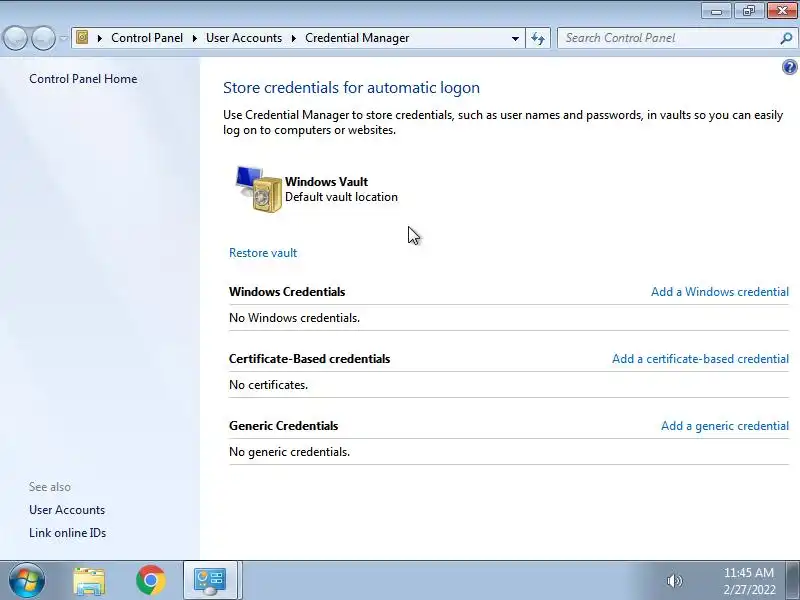This screenshot has width=800, height=600.
Task: Open Control Panel Home link
Action: tap(83, 79)
